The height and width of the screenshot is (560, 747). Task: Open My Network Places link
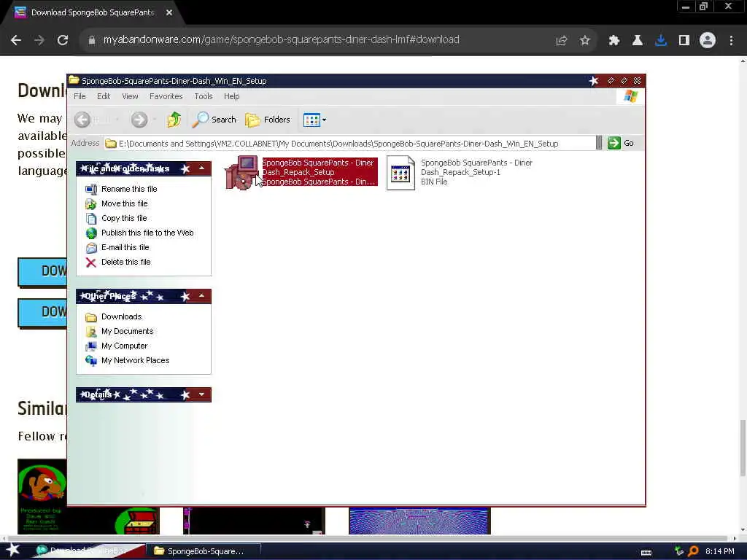pos(135,360)
